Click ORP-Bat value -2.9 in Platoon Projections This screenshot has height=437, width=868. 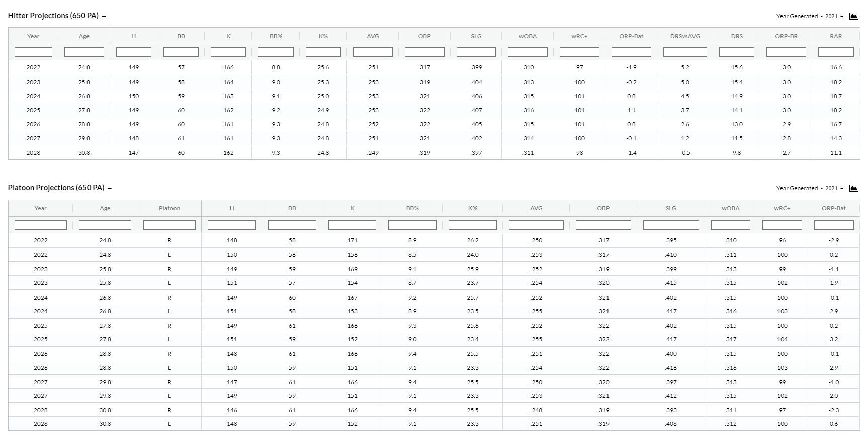[x=834, y=240]
